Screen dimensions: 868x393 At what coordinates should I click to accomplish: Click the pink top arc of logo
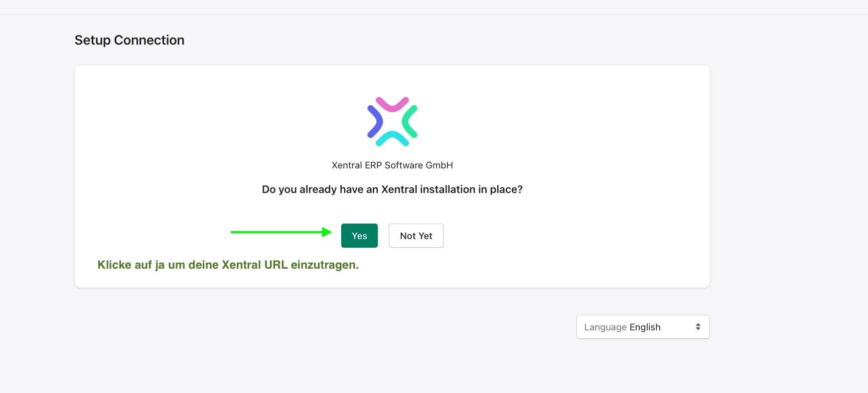[x=392, y=104]
